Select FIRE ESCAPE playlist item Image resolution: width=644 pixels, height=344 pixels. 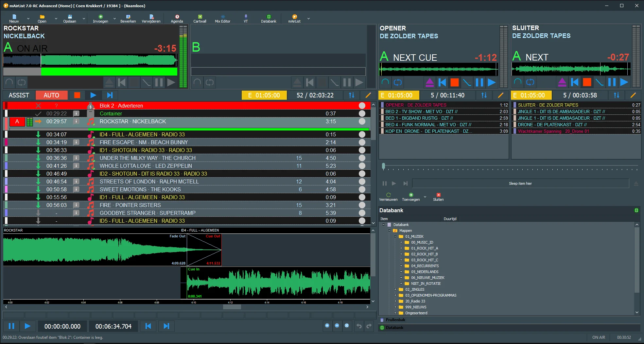(x=144, y=142)
